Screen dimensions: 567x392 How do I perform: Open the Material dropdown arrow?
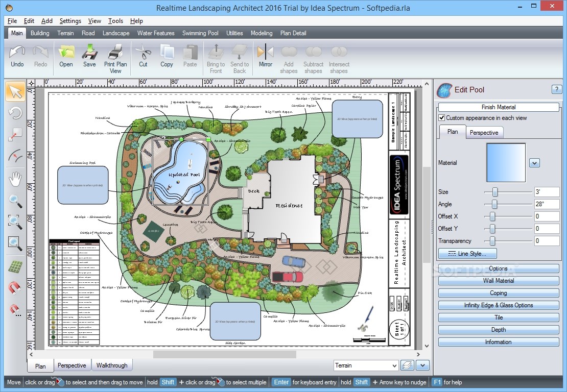pyautogui.click(x=534, y=163)
